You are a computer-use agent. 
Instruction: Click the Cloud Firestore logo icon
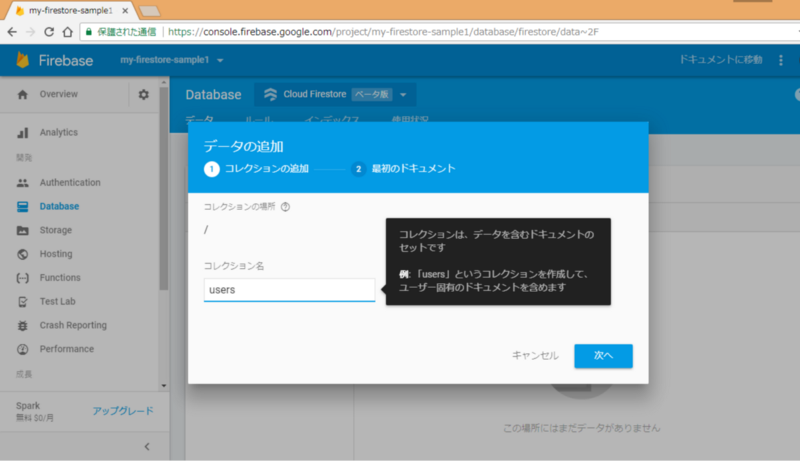tap(270, 94)
